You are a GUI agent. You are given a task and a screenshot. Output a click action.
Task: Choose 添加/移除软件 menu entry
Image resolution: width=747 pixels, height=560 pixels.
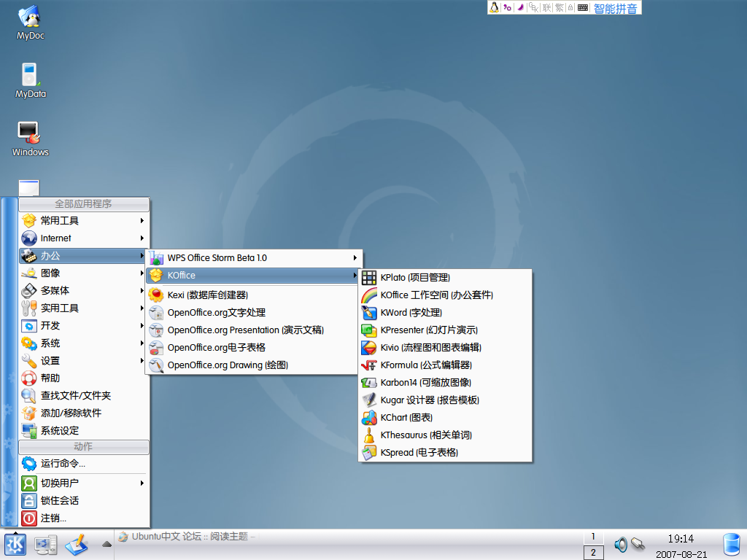coord(83,413)
